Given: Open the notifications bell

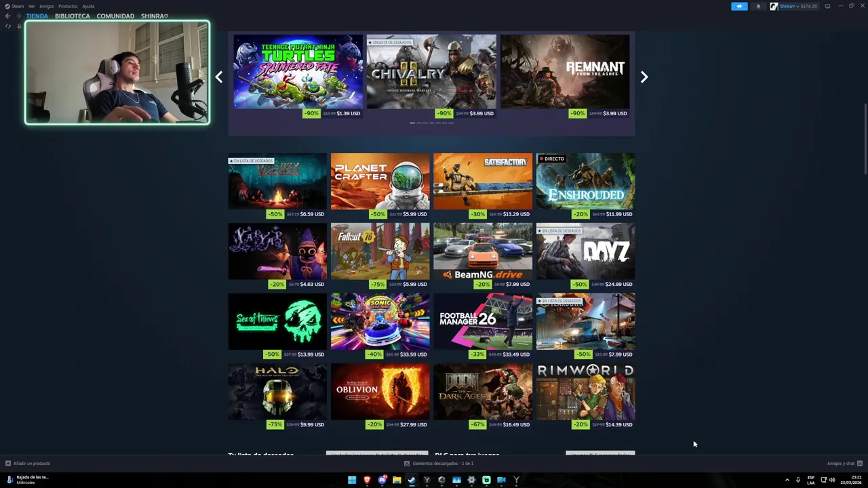Looking at the screenshot, I should (758, 6).
